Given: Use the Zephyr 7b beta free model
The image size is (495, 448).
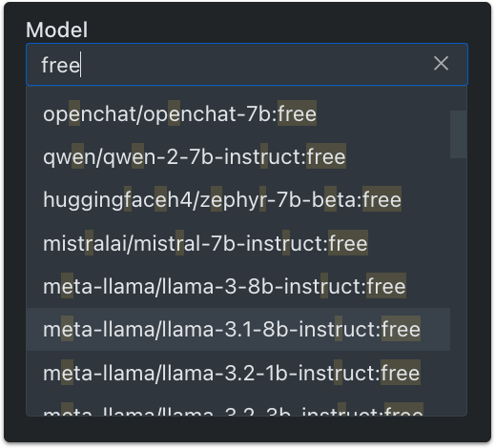Looking at the screenshot, I should (x=238, y=200).
